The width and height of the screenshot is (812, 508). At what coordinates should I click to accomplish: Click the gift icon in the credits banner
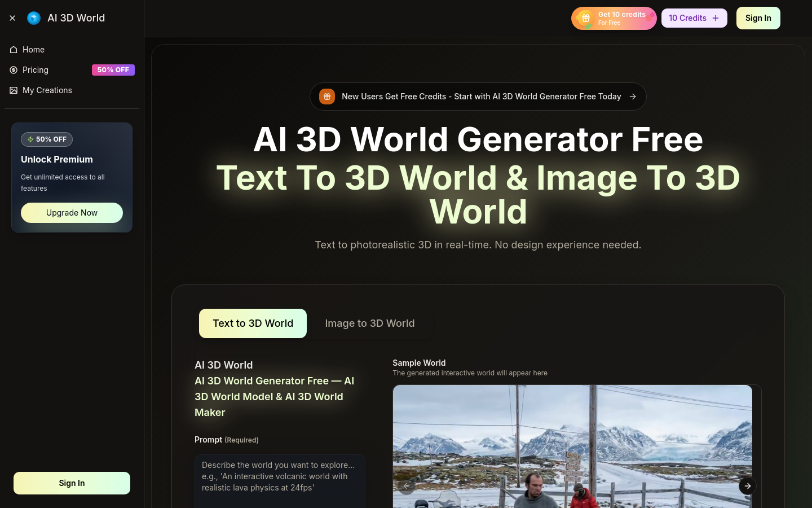click(x=586, y=18)
